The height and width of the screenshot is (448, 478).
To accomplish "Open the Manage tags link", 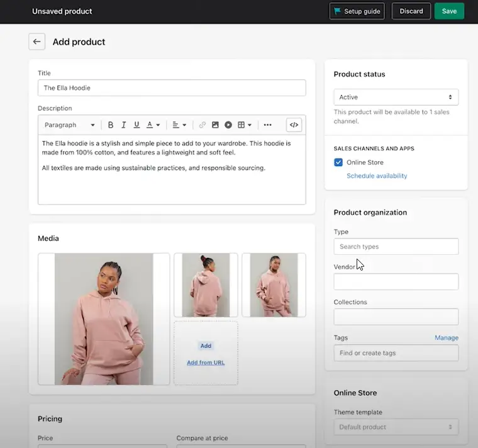I will [x=447, y=338].
